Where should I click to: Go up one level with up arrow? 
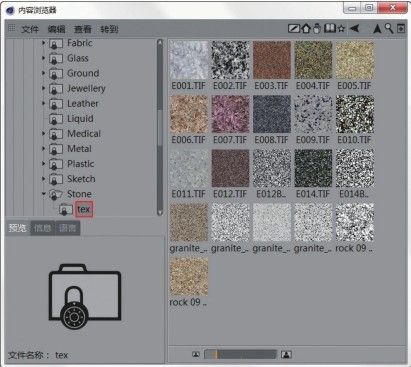click(x=377, y=29)
